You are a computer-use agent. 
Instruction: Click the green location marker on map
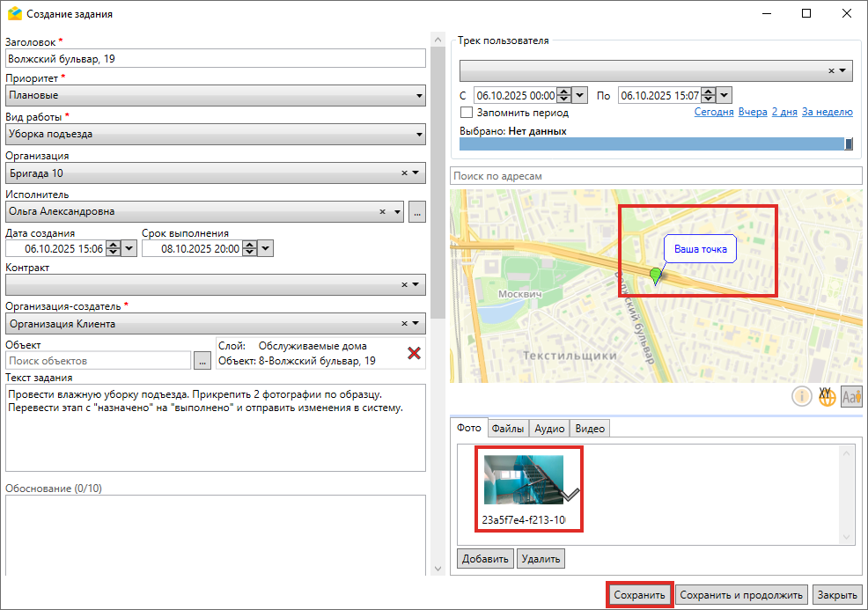[655, 276]
